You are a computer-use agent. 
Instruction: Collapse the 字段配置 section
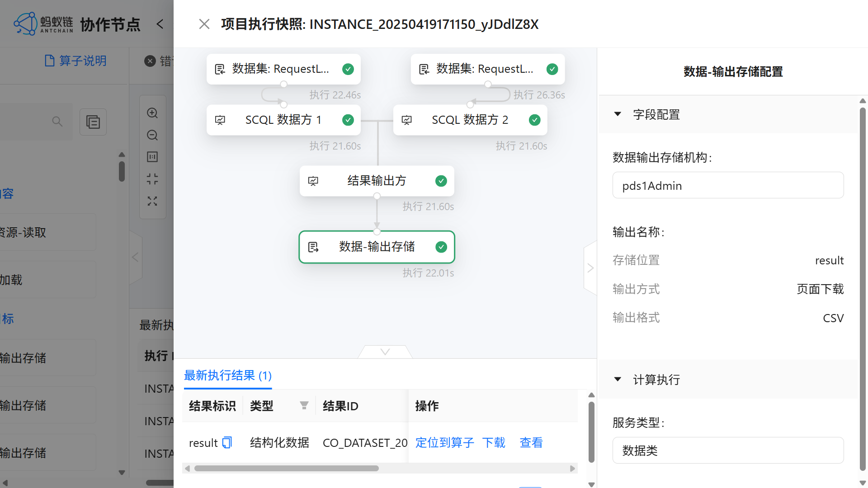coord(618,114)
